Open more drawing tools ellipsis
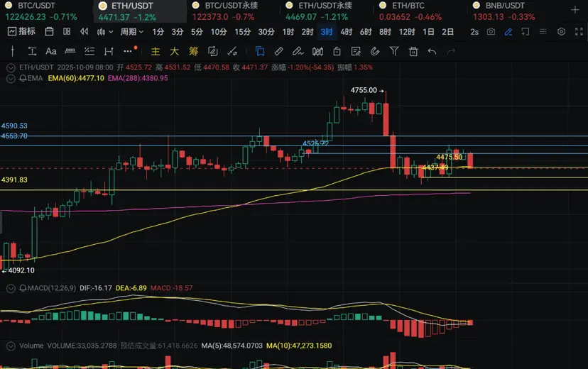 128,51
